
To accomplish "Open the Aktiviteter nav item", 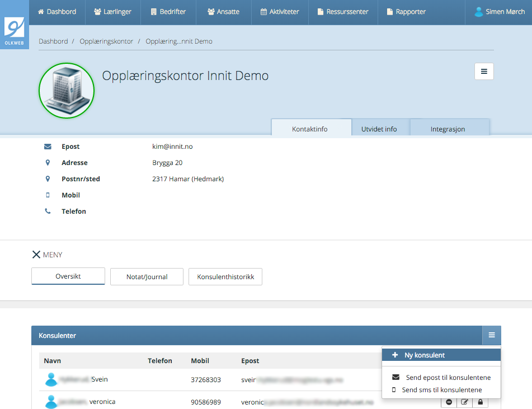I will coord(280,12).
